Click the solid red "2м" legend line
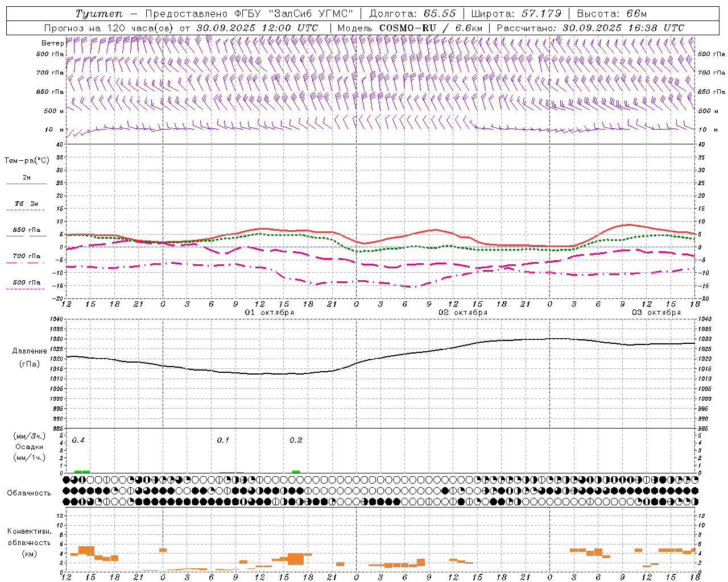The width and height of the screenshot is (728, 582). click(26, 184)
